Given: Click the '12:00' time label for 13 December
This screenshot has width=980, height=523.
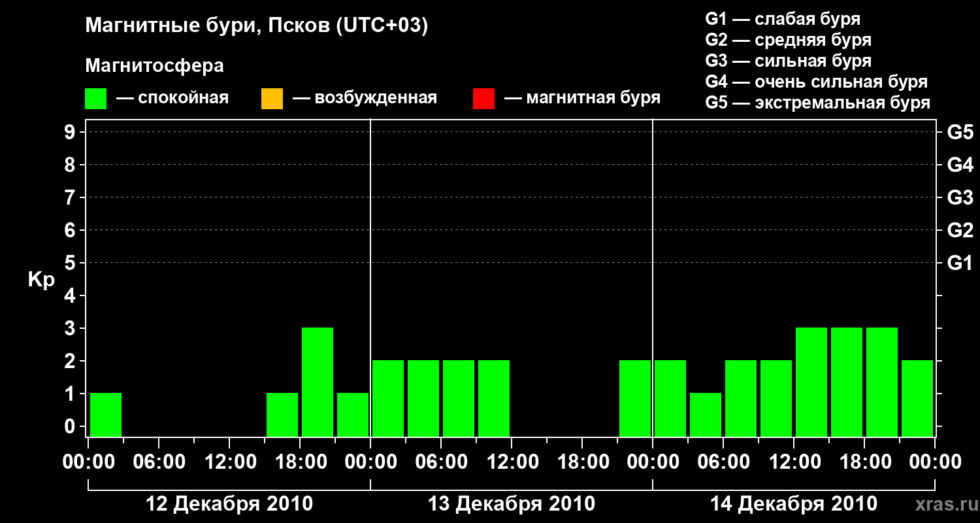Looking at the screenshot, I should (x=512, y=462).
